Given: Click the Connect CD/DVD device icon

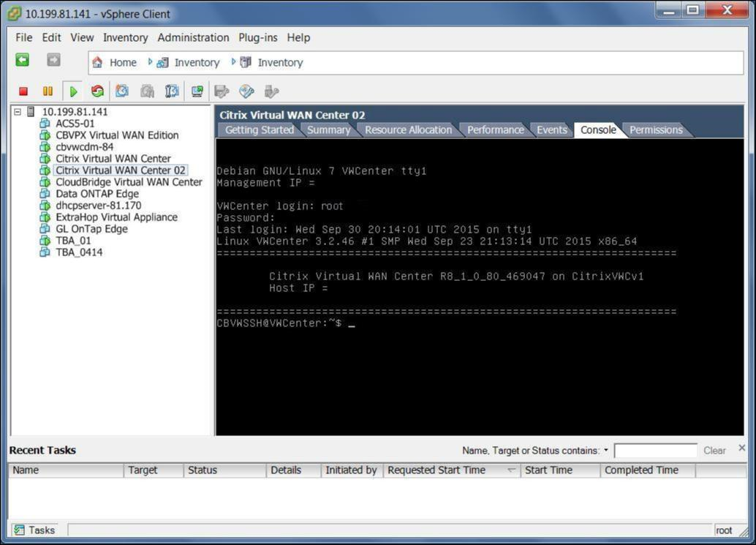Looking at the screenshot, I should coord(246,91).
